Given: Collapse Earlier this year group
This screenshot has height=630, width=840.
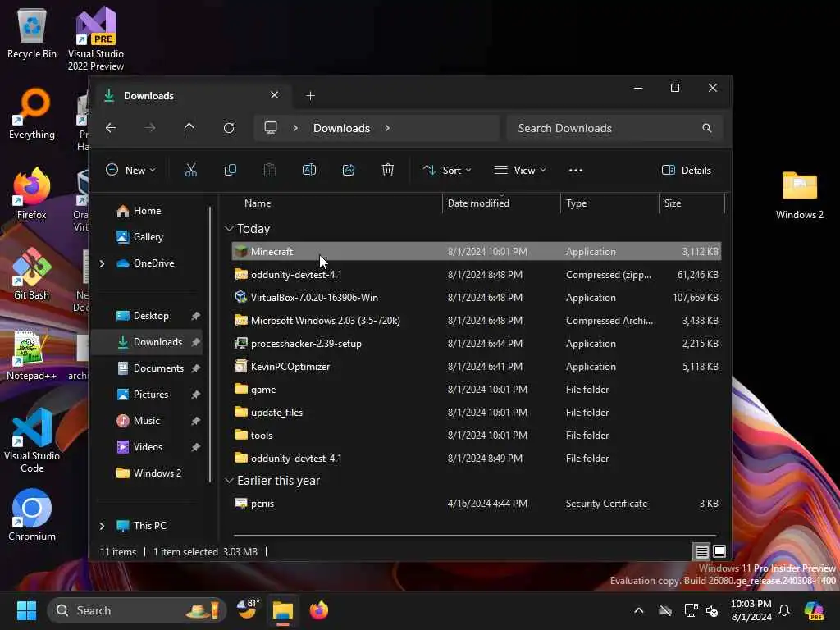Looking at the screenshot, I should (229, 481).
